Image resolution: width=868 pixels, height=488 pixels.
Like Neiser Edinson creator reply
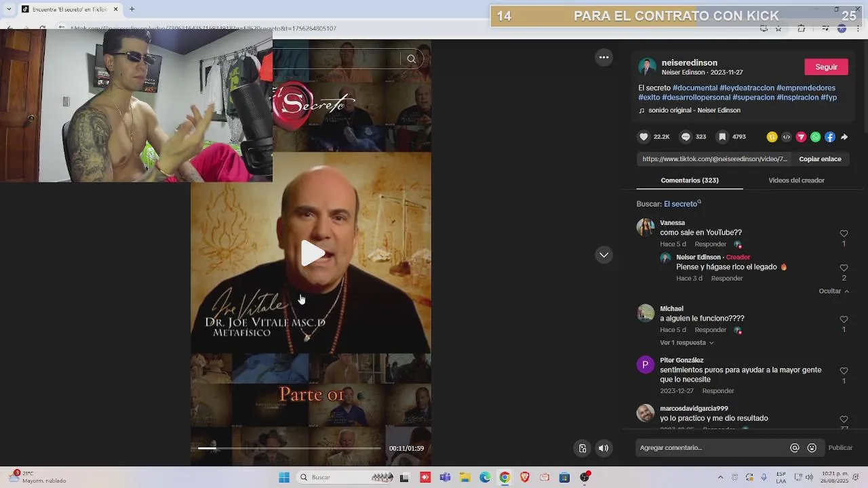pyautogui.click(x=844, y=268)
